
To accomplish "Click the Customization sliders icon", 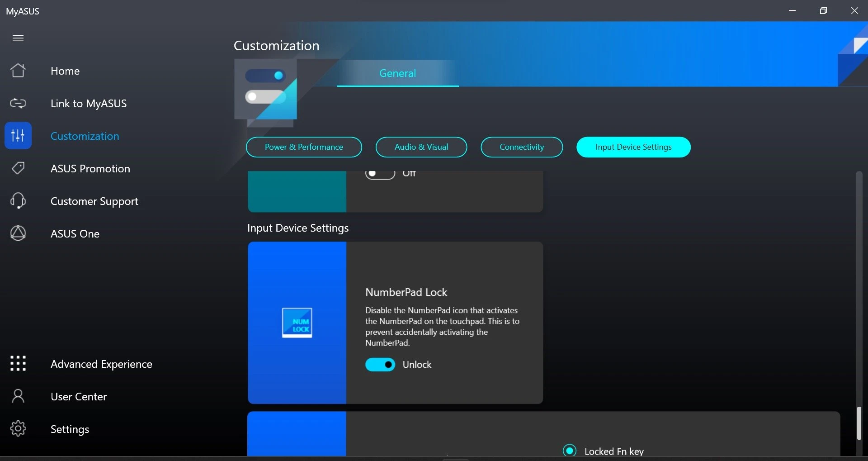I will point(18,135).
